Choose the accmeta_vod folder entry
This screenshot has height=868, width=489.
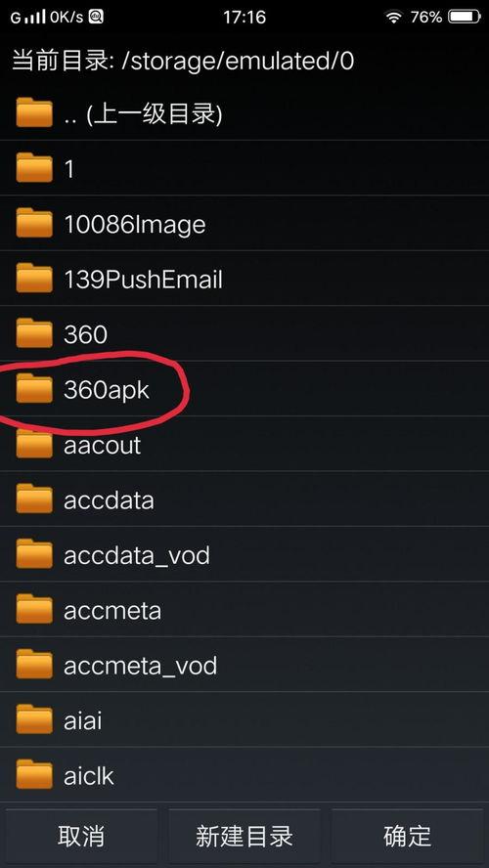tap(244, 665)
